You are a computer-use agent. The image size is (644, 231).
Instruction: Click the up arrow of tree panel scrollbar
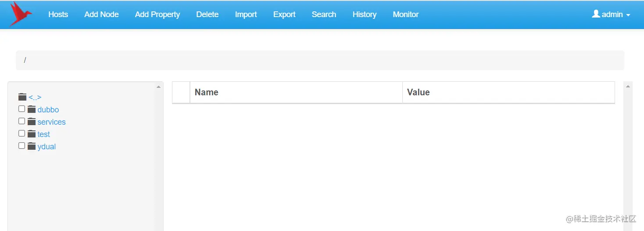click(158, 87)
